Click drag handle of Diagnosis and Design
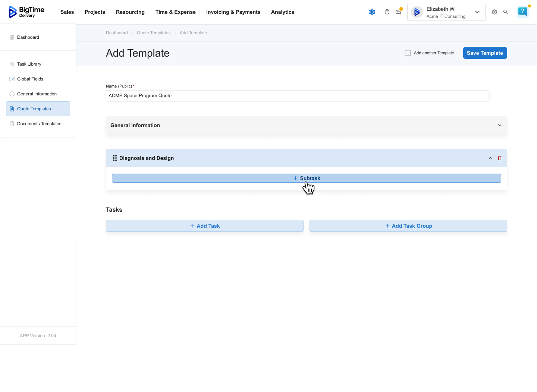The image size is (537, 392). point(115,158)
